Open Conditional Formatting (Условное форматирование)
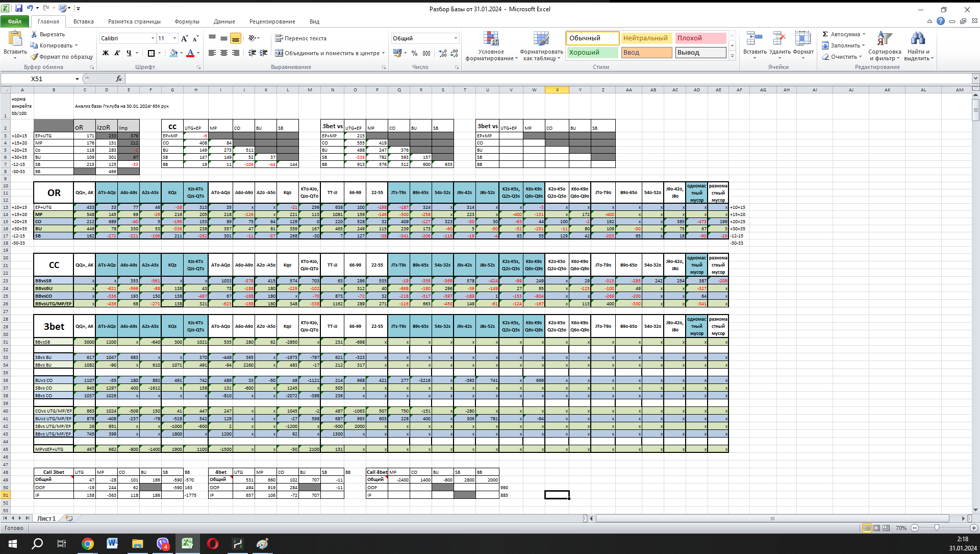Screen dimensions: 980x554 click(x=491, y=46)
